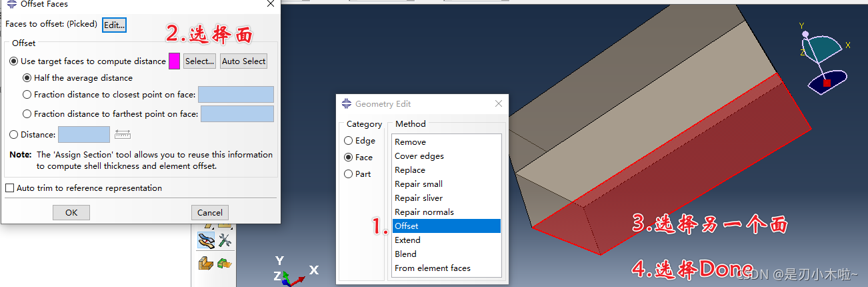
Task: Click the ruler measure icon next to Distance
Action: pos(123,134)
